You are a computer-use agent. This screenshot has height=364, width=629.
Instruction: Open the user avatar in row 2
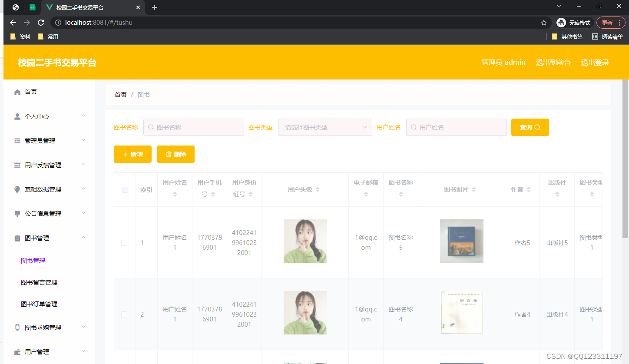[x=305, y=313]
